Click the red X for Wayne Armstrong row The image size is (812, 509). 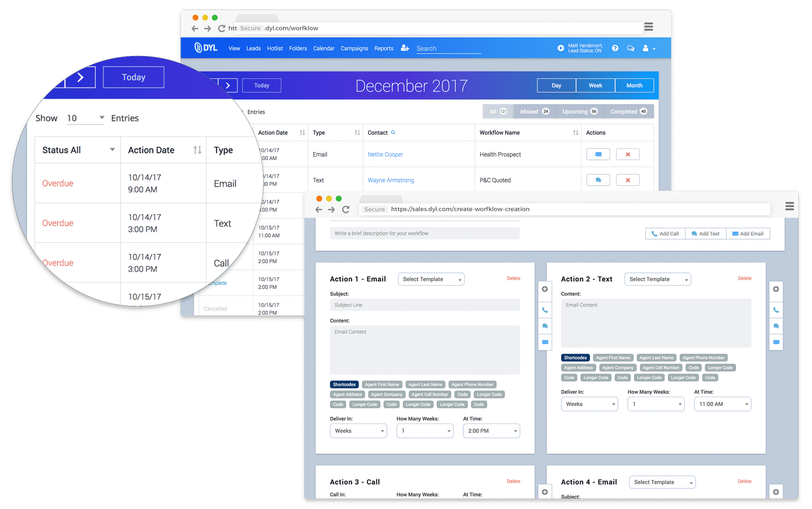[x=628, y=180]
